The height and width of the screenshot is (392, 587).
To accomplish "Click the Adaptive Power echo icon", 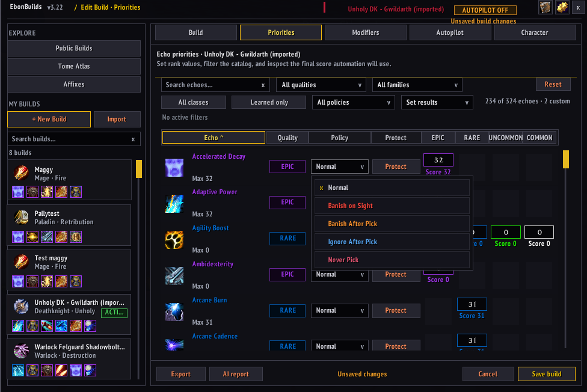I will pos(174,204).
